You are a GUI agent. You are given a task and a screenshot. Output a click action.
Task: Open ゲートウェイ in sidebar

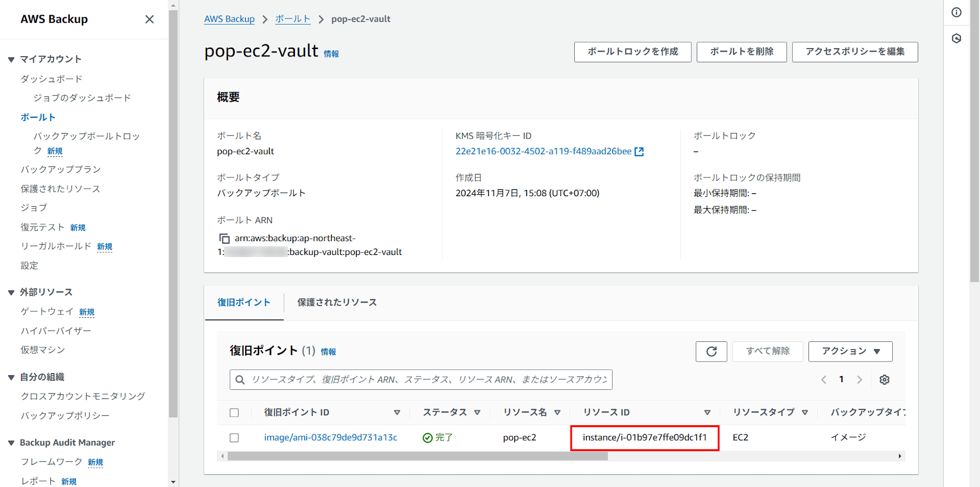[47, 311]
